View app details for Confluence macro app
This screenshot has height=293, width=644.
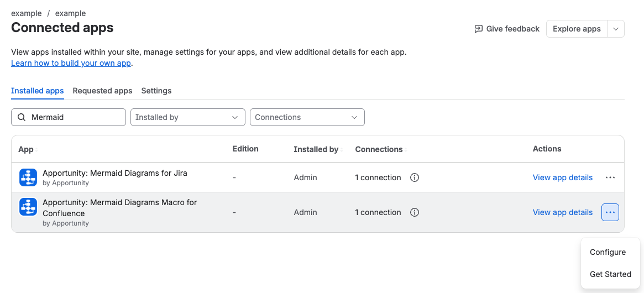[x=562, y=212]
